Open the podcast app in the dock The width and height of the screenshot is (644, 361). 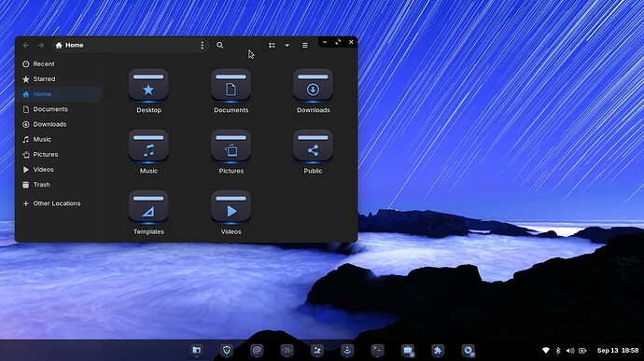click(347, 351)
